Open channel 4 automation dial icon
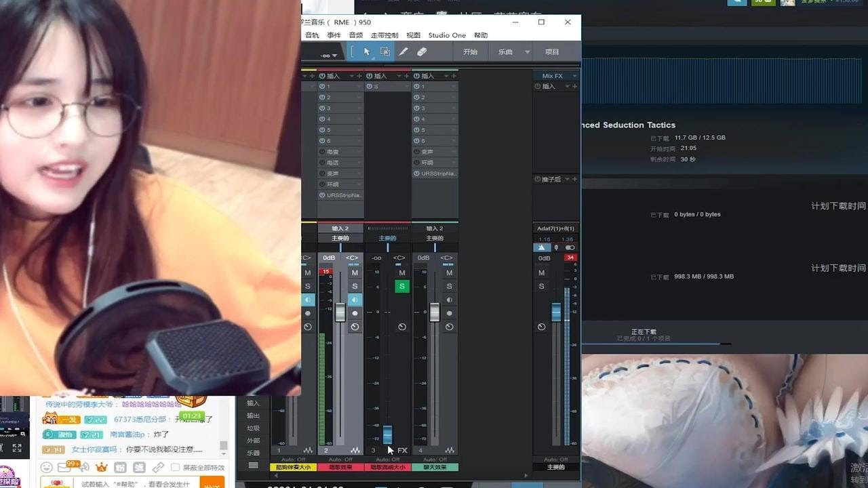 [x=449, y=327]
